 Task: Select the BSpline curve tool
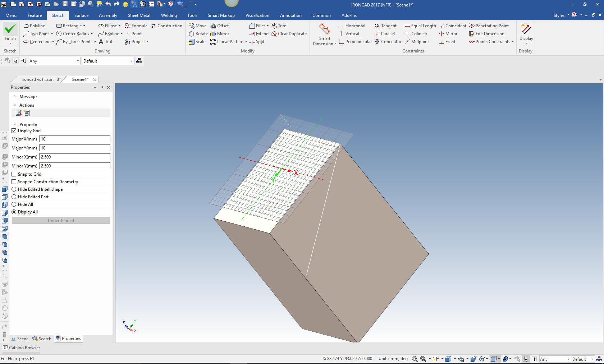pos(109,34)
